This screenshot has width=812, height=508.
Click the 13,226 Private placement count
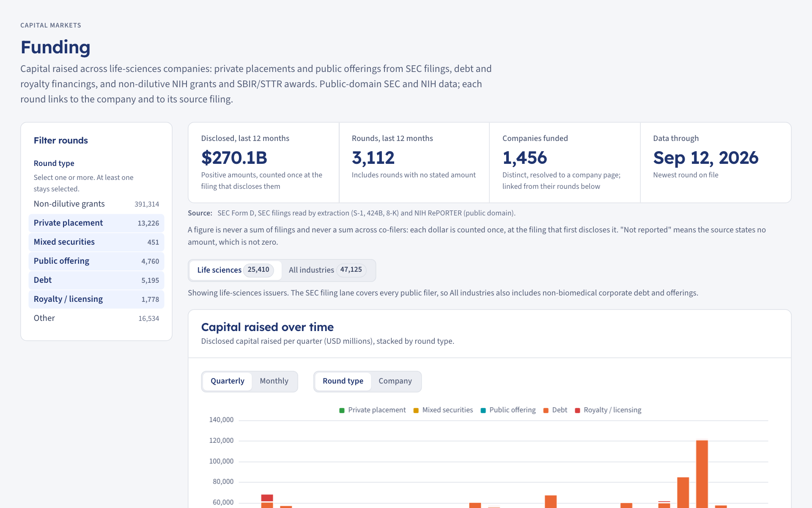tap(148, 224)
